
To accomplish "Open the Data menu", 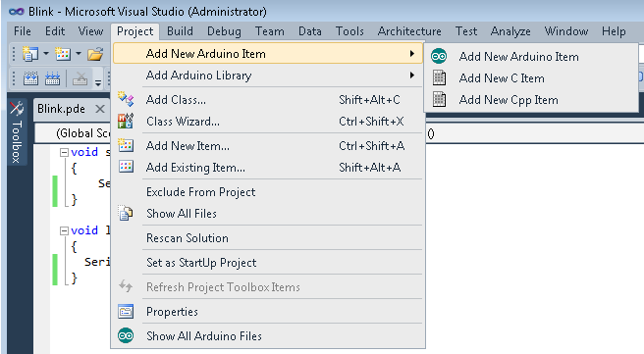I will click(309, 31).
